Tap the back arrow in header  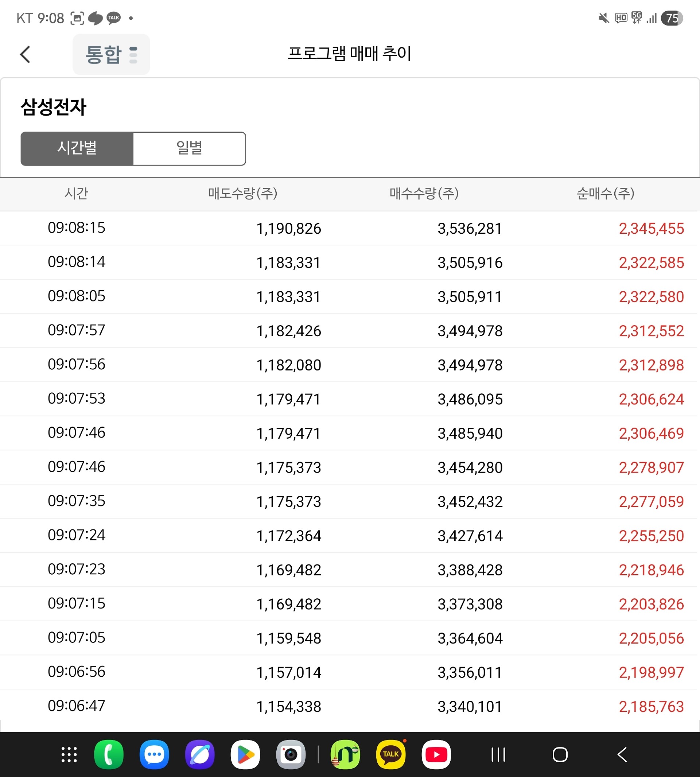pyautogui.click(x=26, y=54)
